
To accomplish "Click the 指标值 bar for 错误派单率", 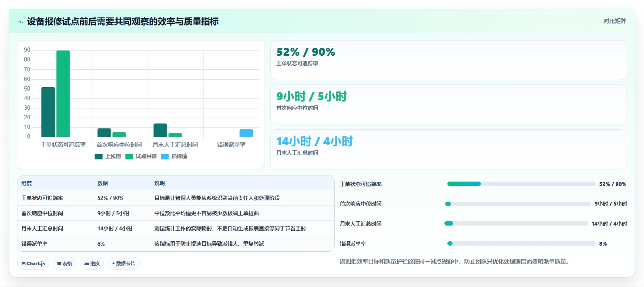I will click(246, 133).
